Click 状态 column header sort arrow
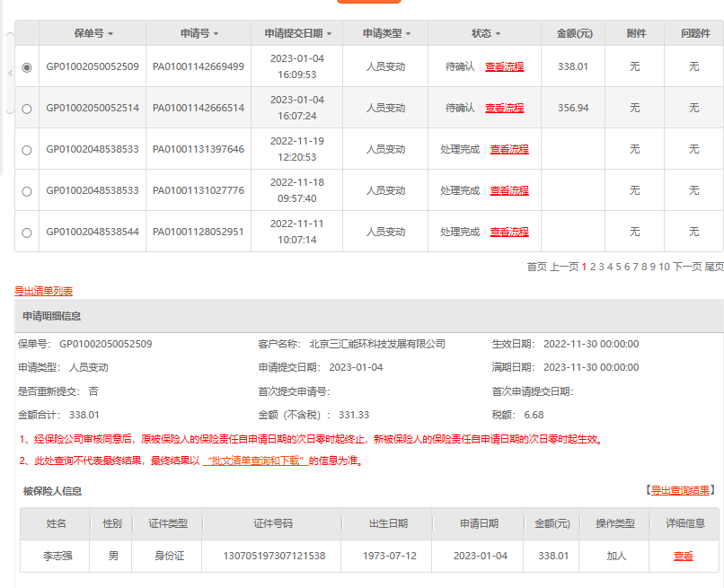 pos(498,34)
